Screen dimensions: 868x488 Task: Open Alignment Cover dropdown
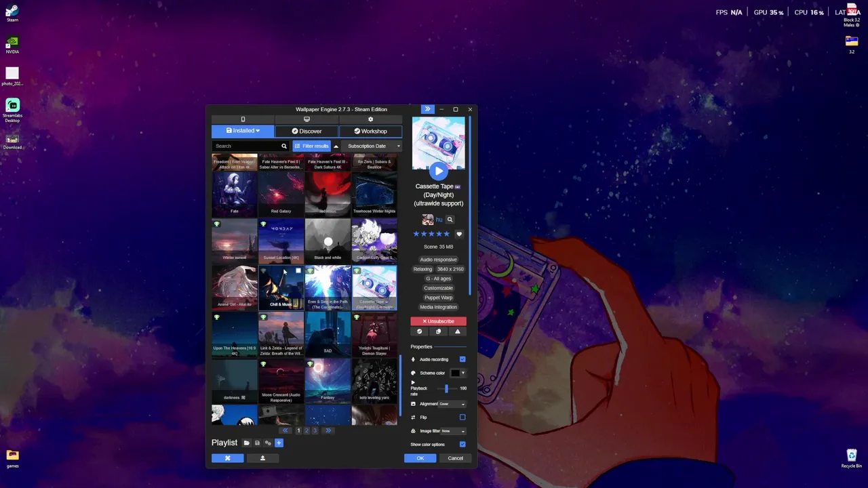pyautogui.click(x=452, y=404)
